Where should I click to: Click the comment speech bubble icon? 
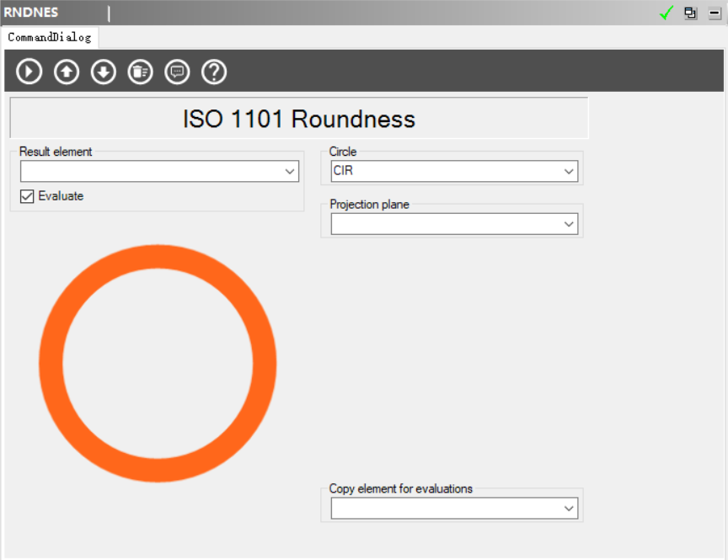click(x=177, y=72)
